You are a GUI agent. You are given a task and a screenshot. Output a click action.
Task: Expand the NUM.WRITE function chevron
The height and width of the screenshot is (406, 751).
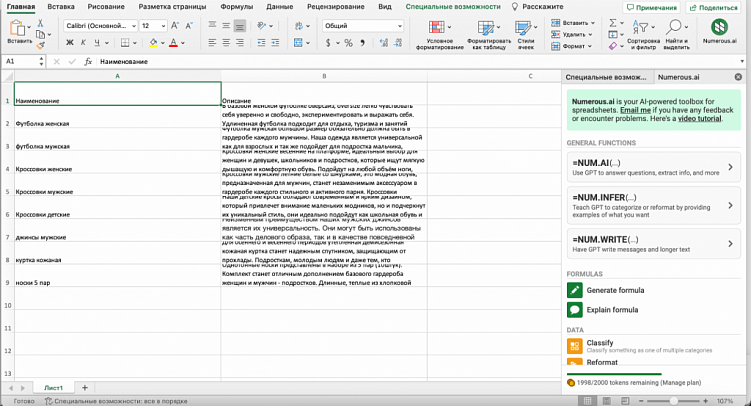click(x=730, y=244)
